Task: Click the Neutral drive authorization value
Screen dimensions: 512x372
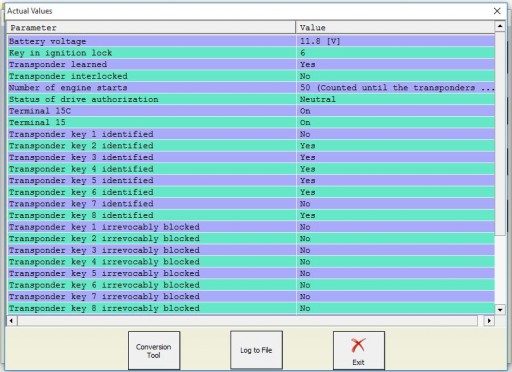Action: [x=318, y=99]
